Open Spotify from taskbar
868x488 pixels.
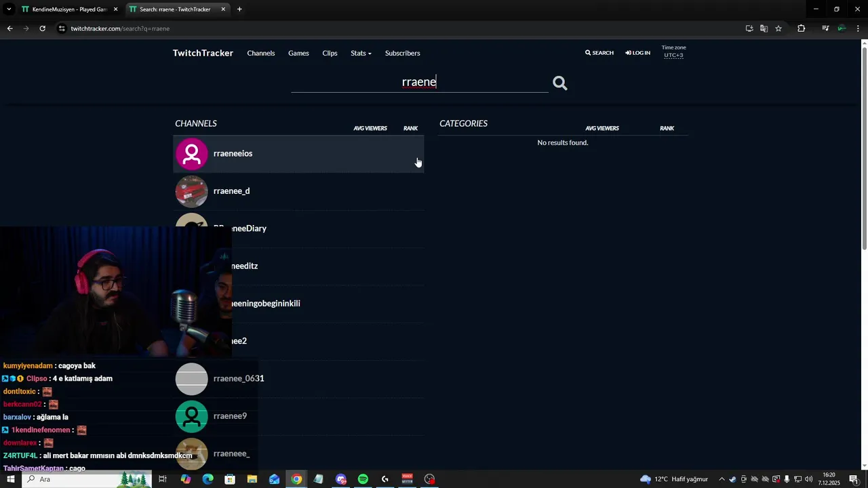(363, 479)
